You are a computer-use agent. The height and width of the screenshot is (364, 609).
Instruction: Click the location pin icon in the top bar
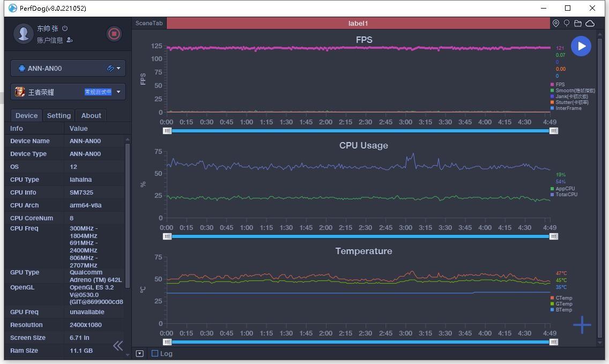coord(556,23)
